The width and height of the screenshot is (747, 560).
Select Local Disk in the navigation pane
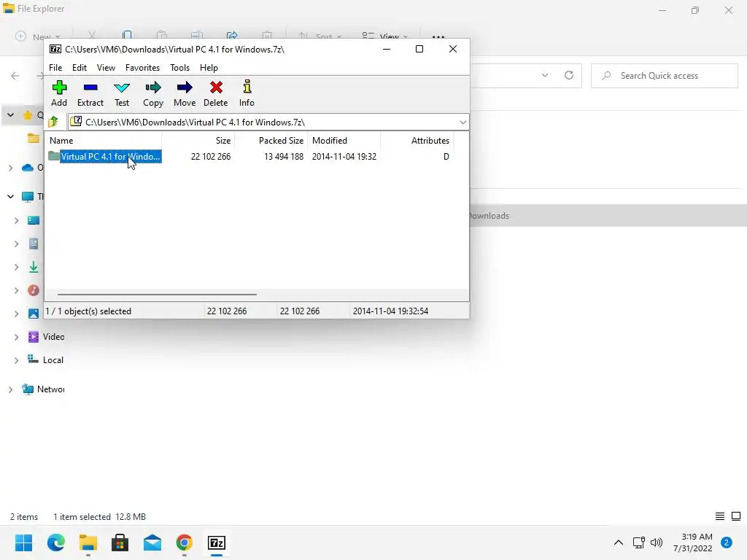tap(45, 360)
